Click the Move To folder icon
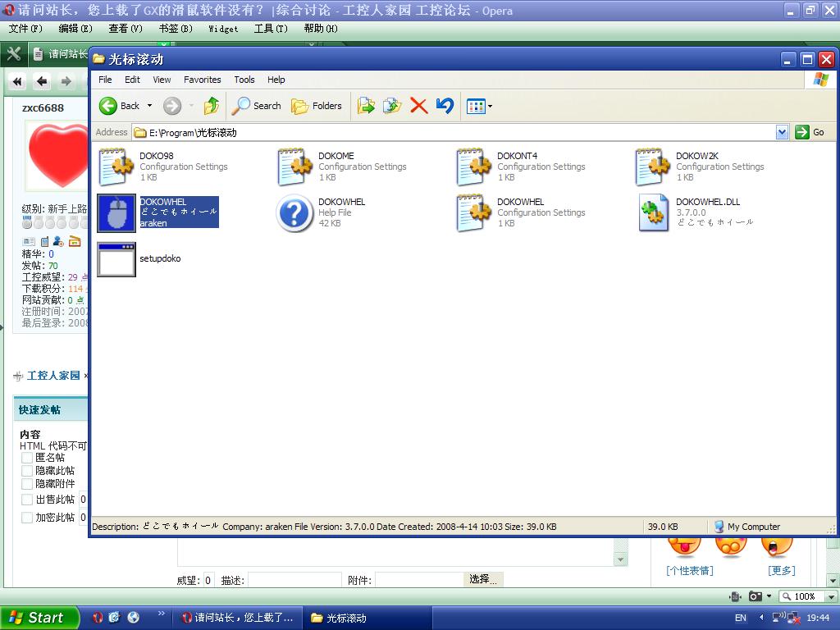Image resolution: width=840 pixels, height=630 pixels. click(x=366, y=106)
